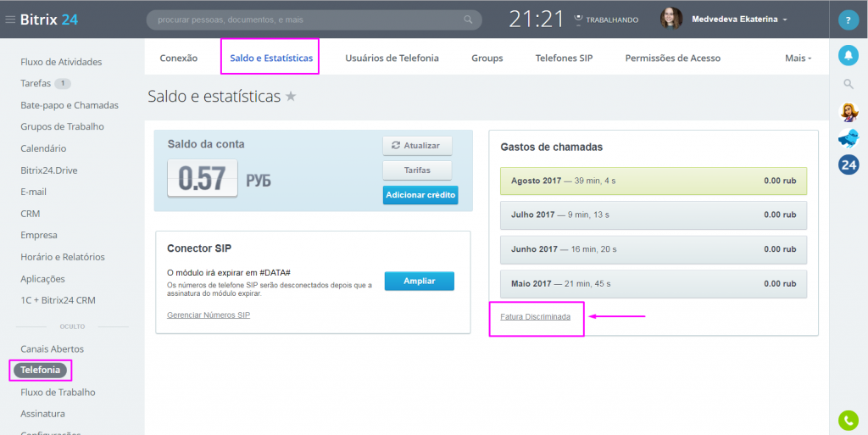Screen dimensions: 868x435
Task: Select the Agosto 2017 call expenses row
Action: [x=654, y=181]
